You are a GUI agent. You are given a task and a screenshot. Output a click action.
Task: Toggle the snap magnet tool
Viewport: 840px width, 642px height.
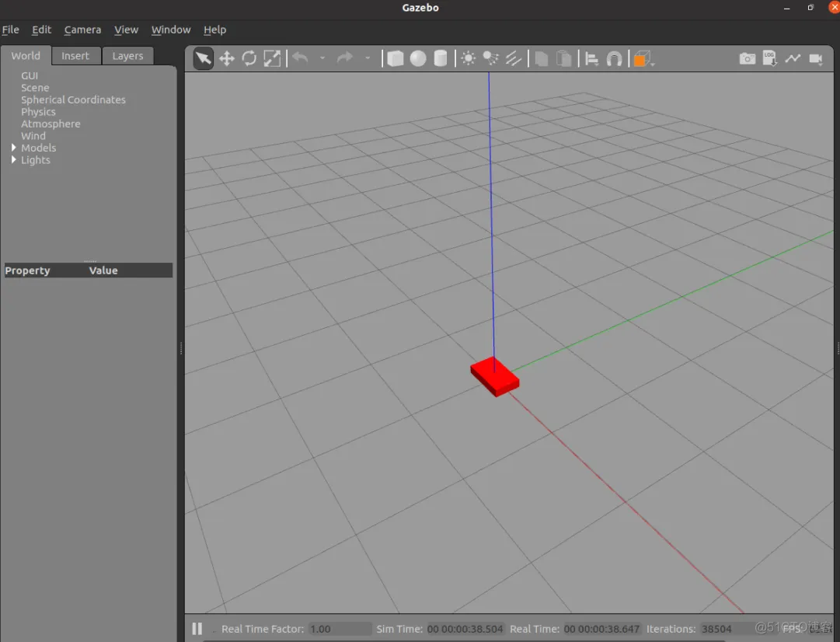(x=614, y=58)
